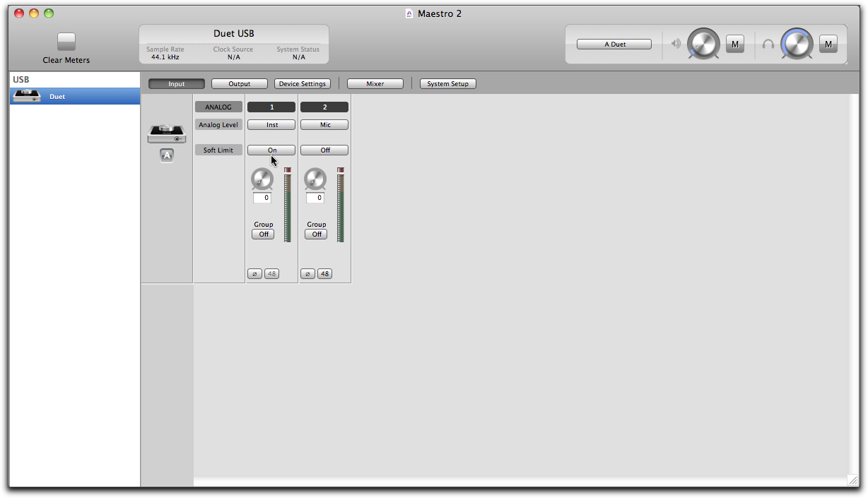Screen dimensions: 868x498
Task: Click the Analog Level label
Action: tap(218, 125)
